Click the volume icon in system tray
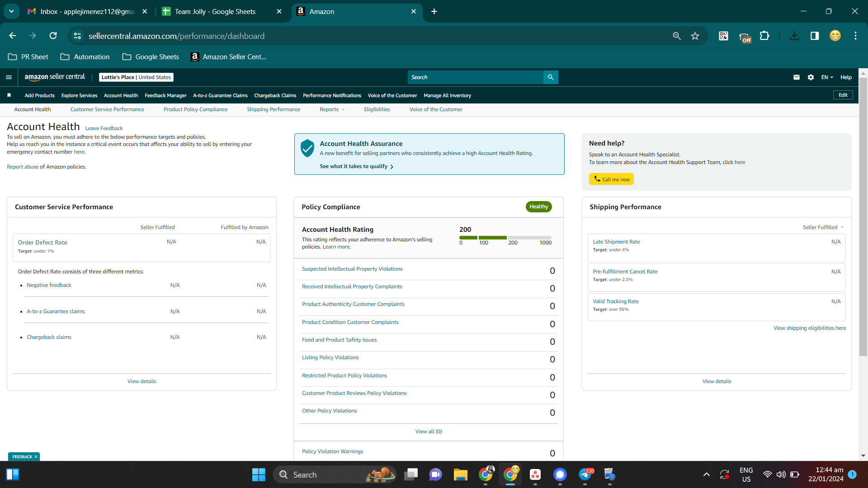 pyautogui.click(x=781, y=474)
